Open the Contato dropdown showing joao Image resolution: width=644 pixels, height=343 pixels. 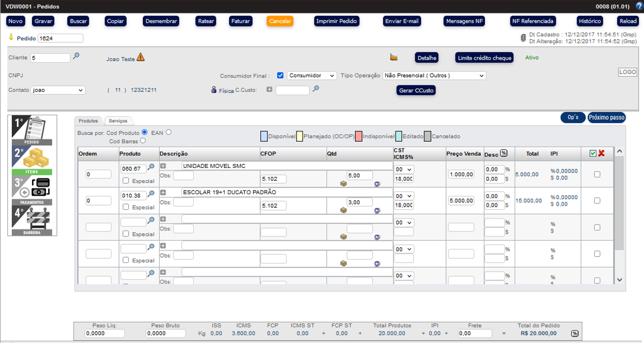[57, 90]
